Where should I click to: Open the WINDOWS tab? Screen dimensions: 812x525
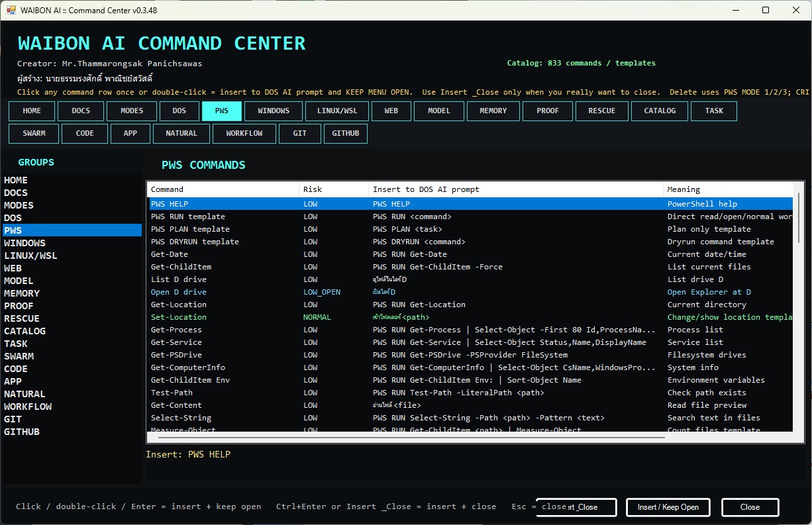[x=274, y=111]
